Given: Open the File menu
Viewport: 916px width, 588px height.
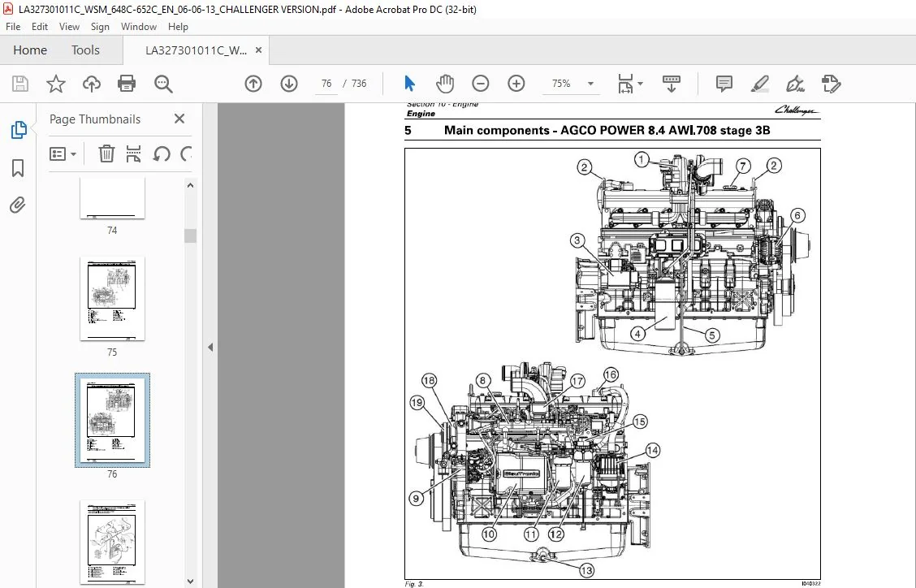Looking at the screenshot, I should 13,26.
